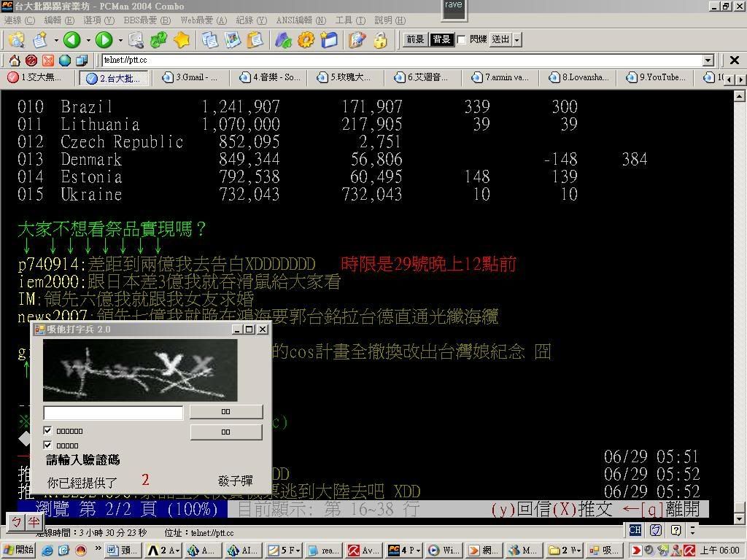747x560 pixels.
Task: Click the captcha code input field
Action: coord(113,413)
